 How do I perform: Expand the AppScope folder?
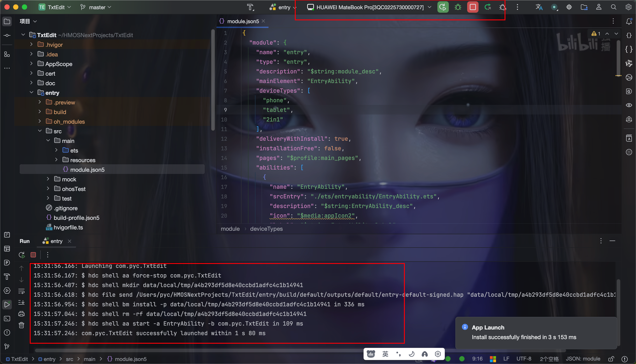tap(31, 64)
